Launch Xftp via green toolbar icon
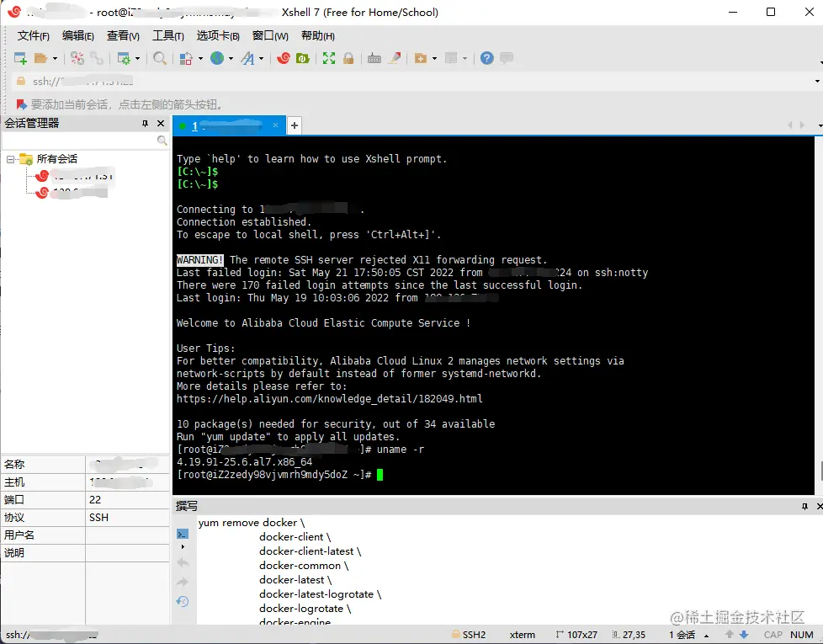This screenshot has height=644, width=823. 303,58
